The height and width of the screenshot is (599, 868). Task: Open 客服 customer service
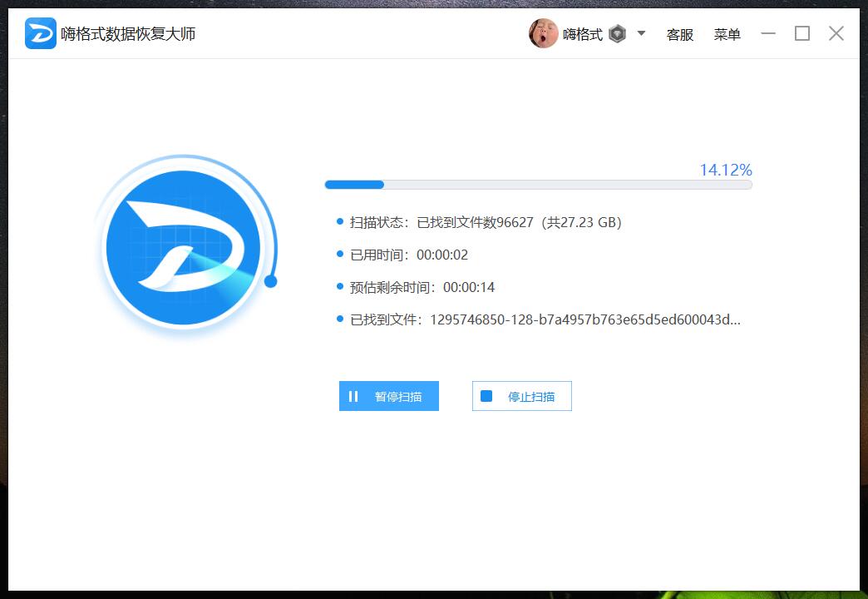pyautogui.click(x=680, y=34)
